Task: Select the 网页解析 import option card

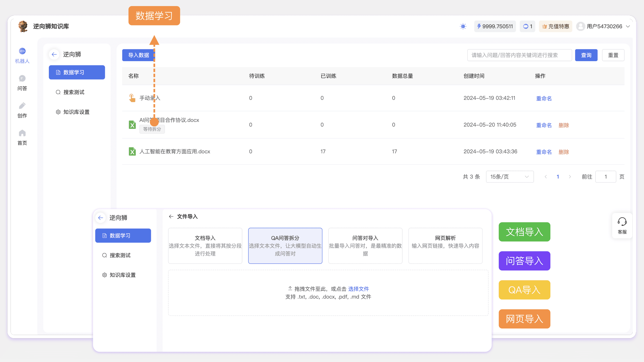Action: tap(445, 246)
